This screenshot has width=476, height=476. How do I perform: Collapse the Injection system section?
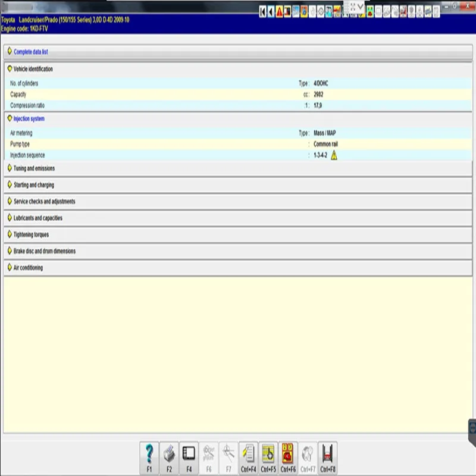click(238, 118)
